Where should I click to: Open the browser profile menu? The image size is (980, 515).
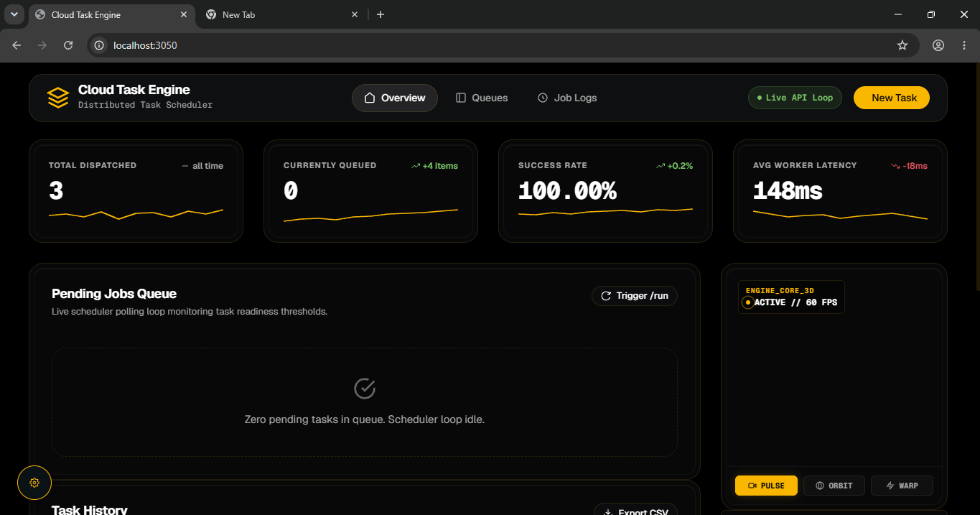coord(938,45)
